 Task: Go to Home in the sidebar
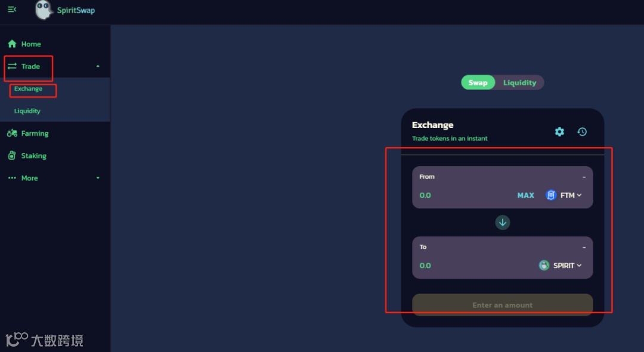coord(31,44)
